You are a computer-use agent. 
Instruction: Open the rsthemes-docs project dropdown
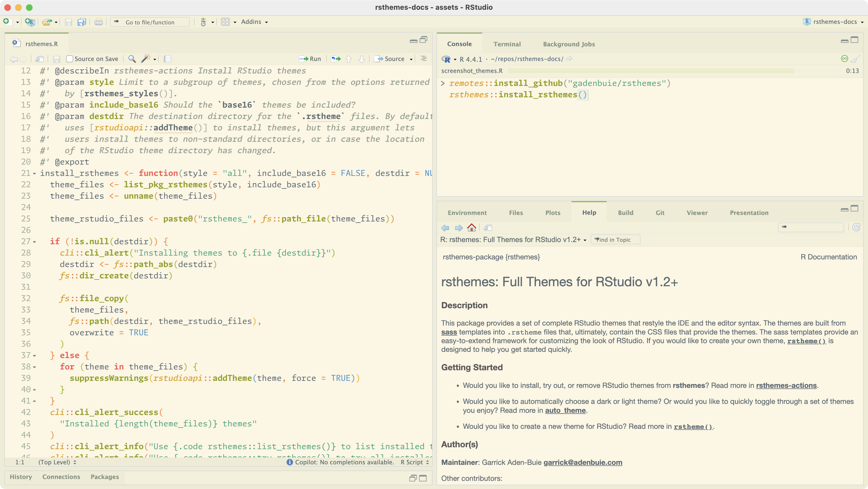[x=835, y=22]
